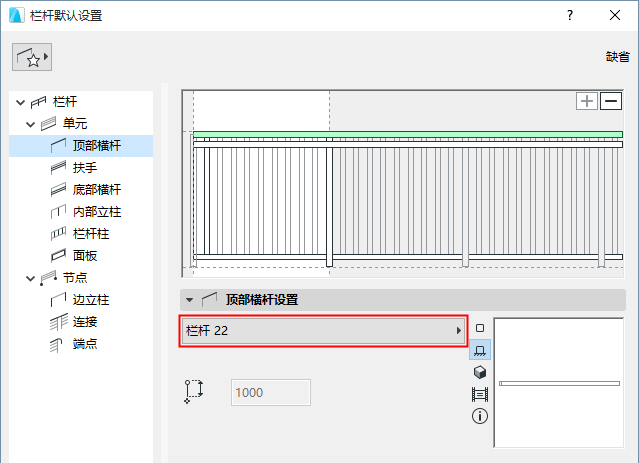Viewport: 639px width, 463px height.
Task: Click the 内部立柱 inner post icon
Action: (x=58, y=212)
